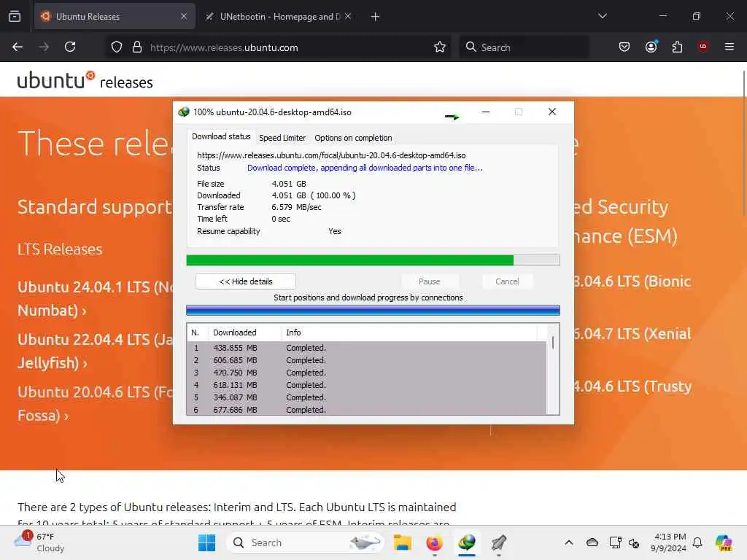Close the Ubuntu Releases tab

point(184,16)
